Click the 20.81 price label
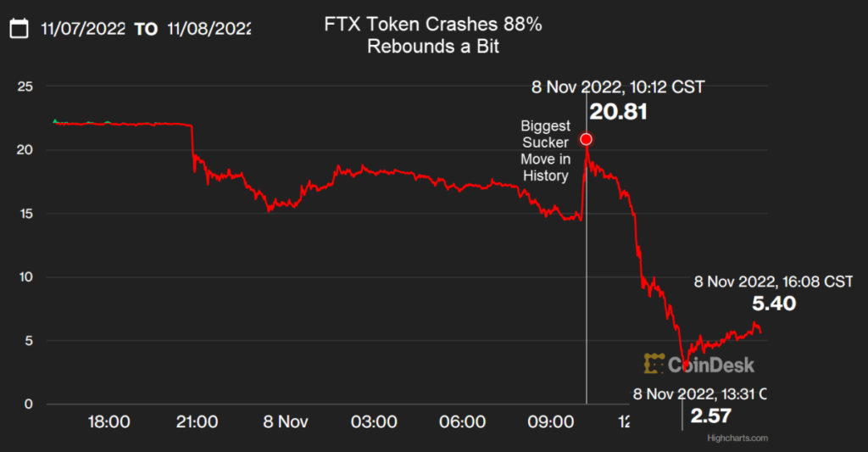 coord(618,112)
